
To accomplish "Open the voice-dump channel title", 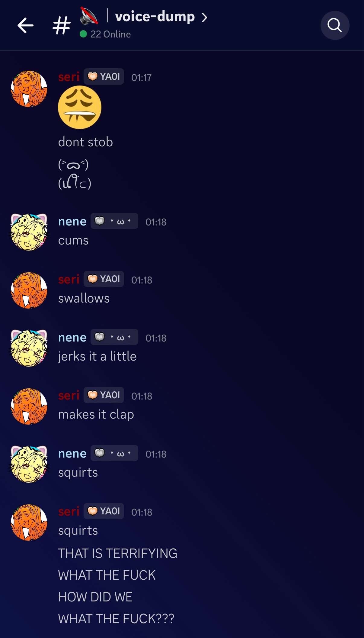I will pos(155,16).
